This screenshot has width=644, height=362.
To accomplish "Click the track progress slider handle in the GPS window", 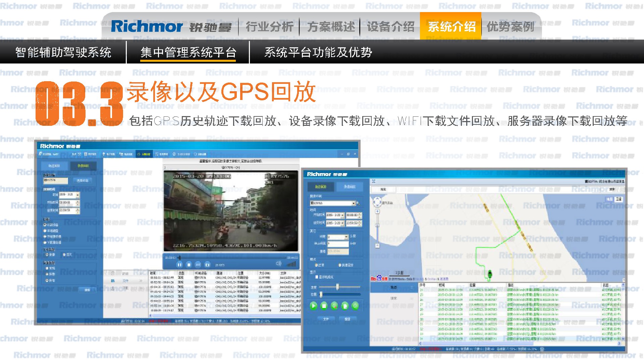I will 321,295.
